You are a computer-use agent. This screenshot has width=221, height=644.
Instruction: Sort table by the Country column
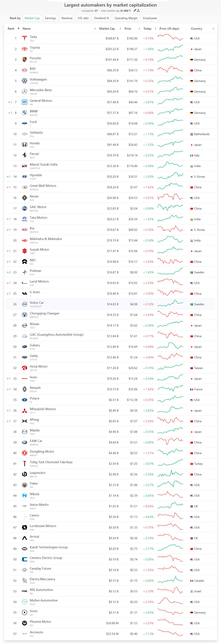tap(197, 29)
